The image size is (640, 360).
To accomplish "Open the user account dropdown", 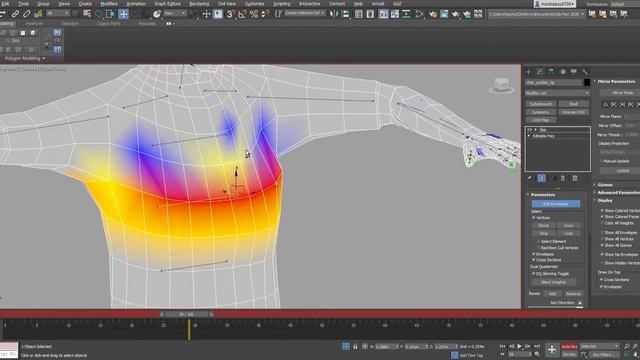I will click(554, 4).
